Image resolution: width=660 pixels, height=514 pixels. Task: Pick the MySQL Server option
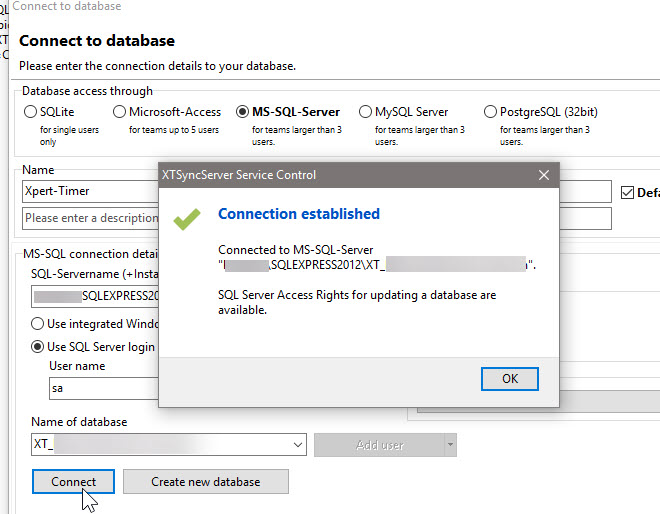click(366, 112)
